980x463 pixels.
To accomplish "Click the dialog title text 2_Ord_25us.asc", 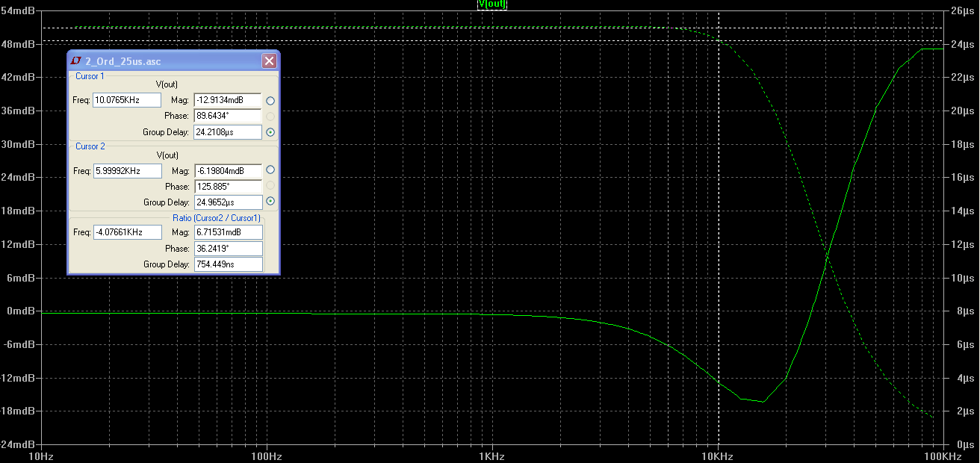I will coord(123,61).
